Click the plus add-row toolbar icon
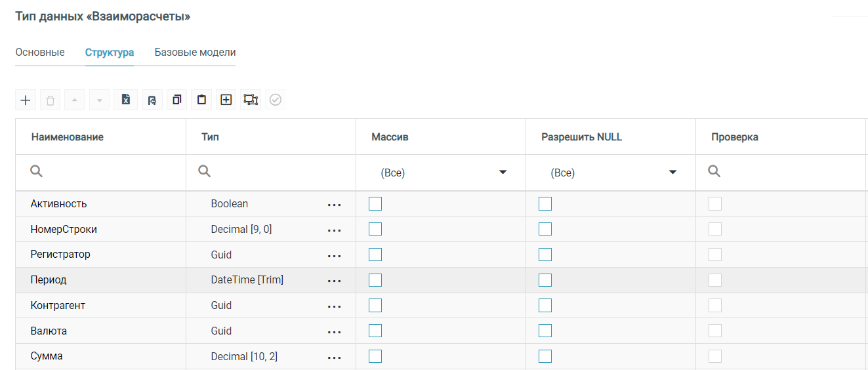This screenshot has width=868, height=370. [26, 100]
